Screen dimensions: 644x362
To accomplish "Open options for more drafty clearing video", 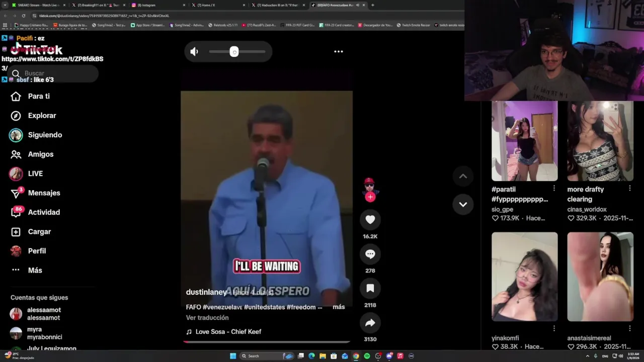I will [x=629, y=188].
